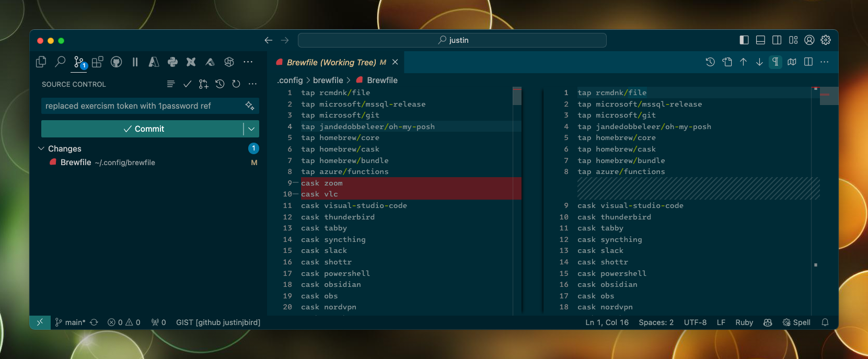Open the Explorer view in the activity bar
Viewport: 868px width, 359px height.
[41, 62]
